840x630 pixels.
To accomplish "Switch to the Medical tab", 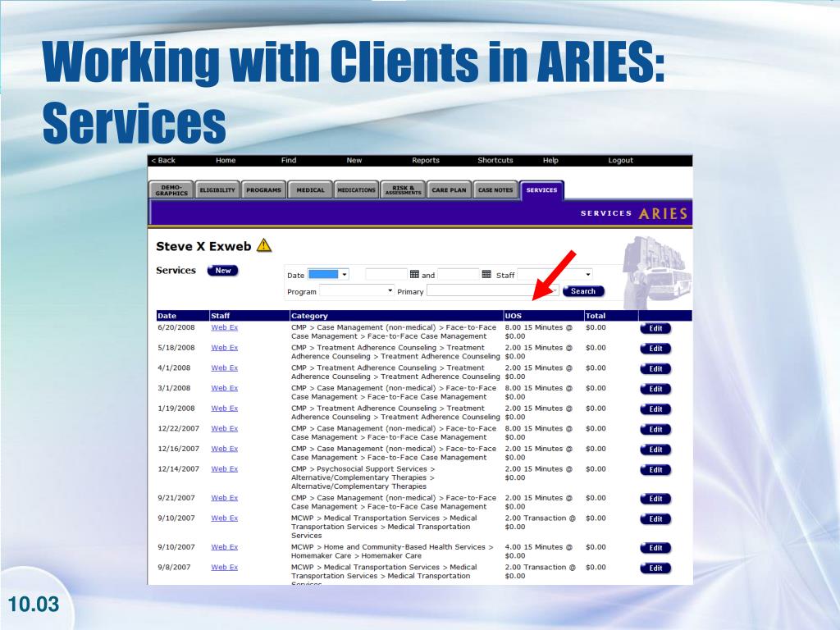I will point(311,190).
